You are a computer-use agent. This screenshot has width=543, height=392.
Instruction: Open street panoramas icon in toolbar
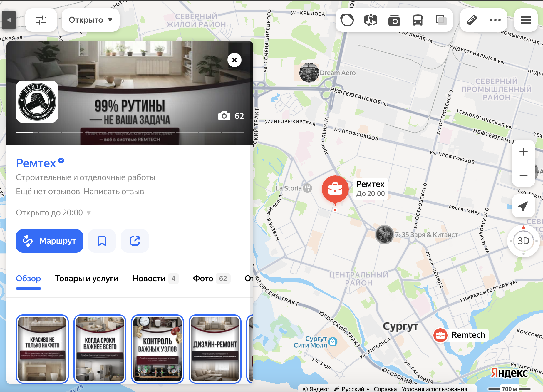371,20
